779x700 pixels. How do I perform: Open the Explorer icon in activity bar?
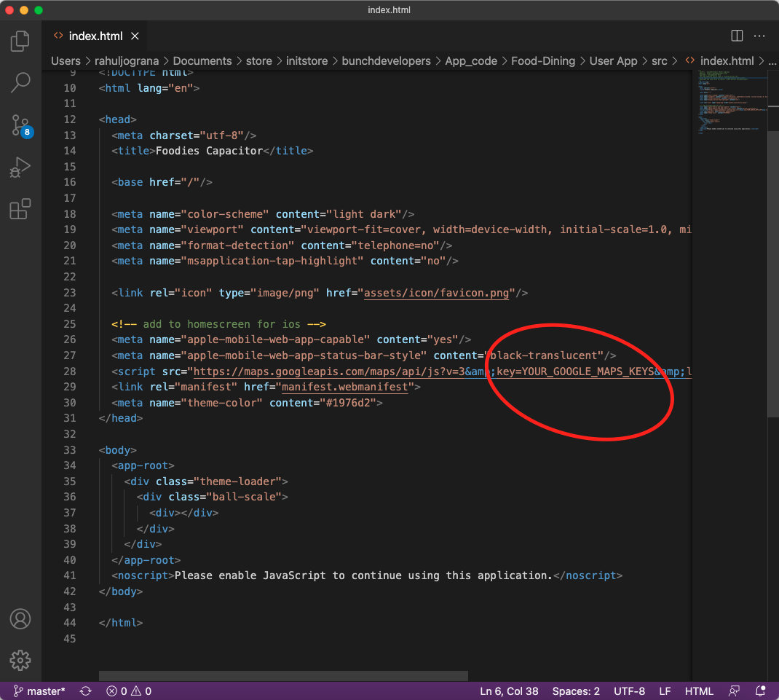20,42
